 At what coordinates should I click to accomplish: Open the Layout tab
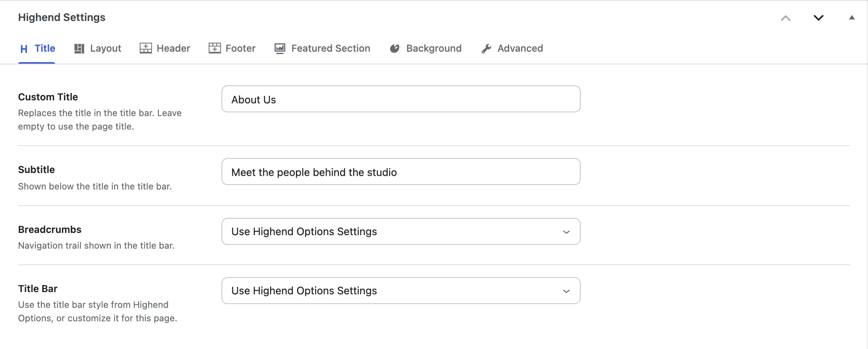click(98, 49)
